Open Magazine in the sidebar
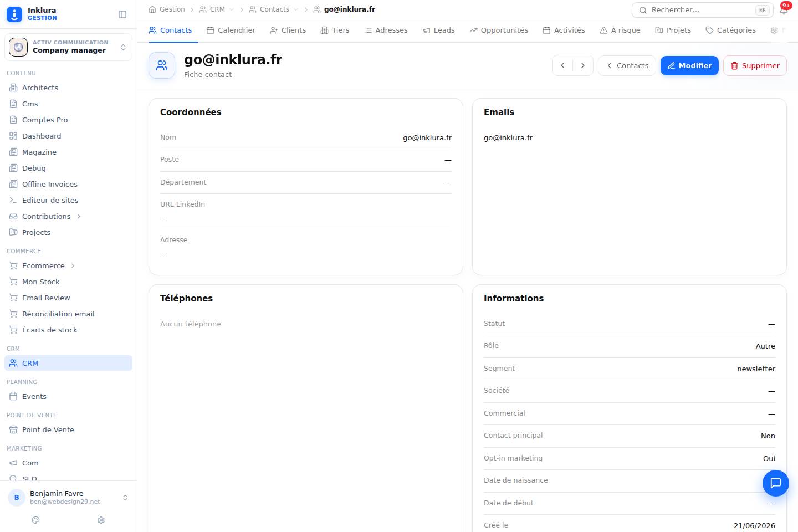Image resolution: width=798 pixels, height=532 pixels. [x=68, y=152]
